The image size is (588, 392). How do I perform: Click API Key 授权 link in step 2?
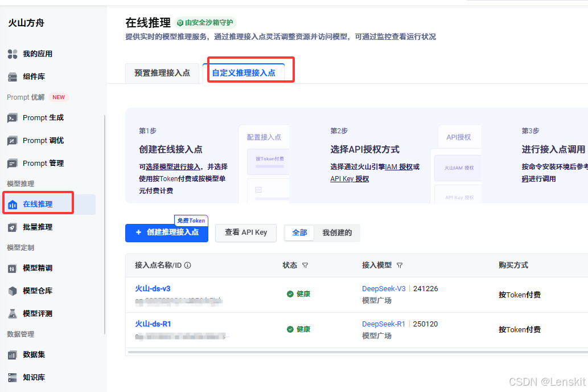[x=349, y=179]
